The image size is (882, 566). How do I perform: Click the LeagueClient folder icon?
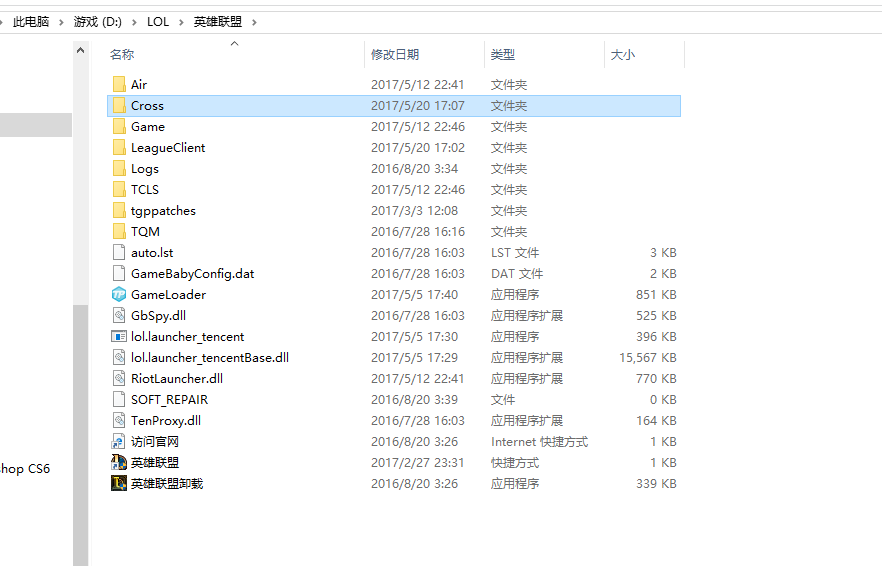[119, 147]
